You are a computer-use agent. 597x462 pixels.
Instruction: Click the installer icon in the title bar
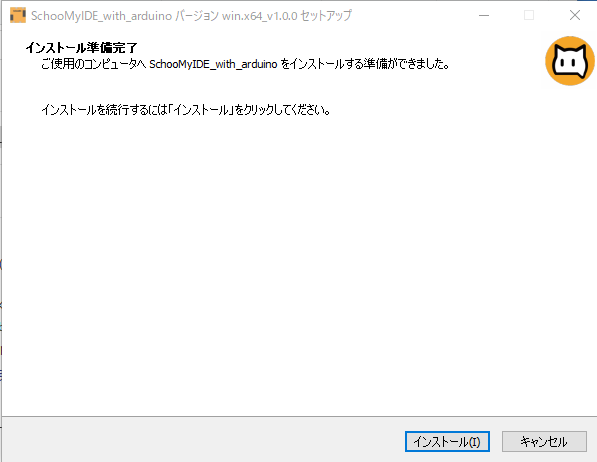point(18,16)
